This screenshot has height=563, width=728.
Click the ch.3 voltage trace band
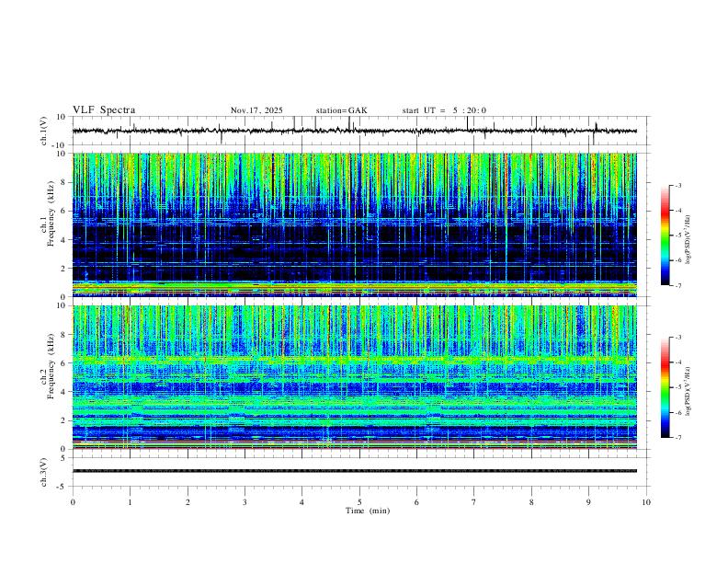point(355,471)
